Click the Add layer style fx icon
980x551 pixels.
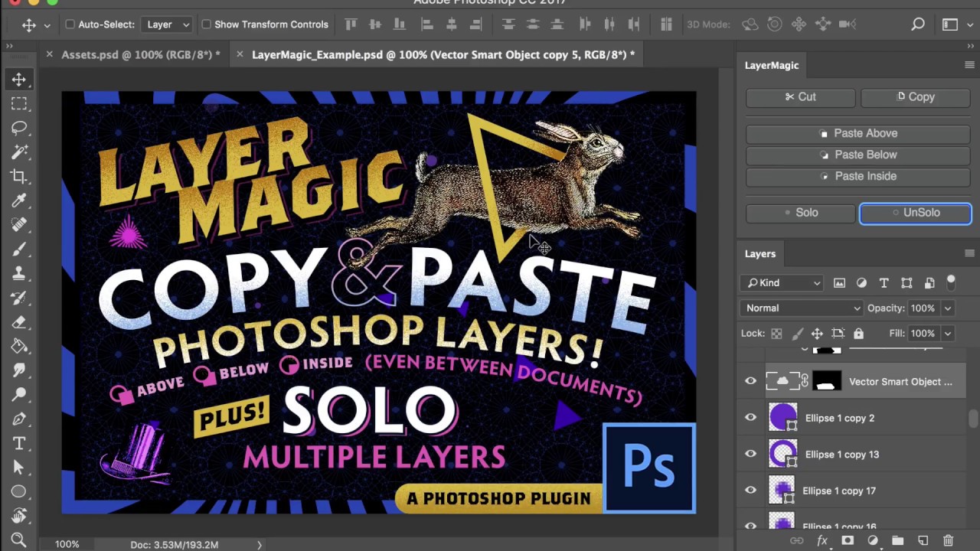(822, 541)
